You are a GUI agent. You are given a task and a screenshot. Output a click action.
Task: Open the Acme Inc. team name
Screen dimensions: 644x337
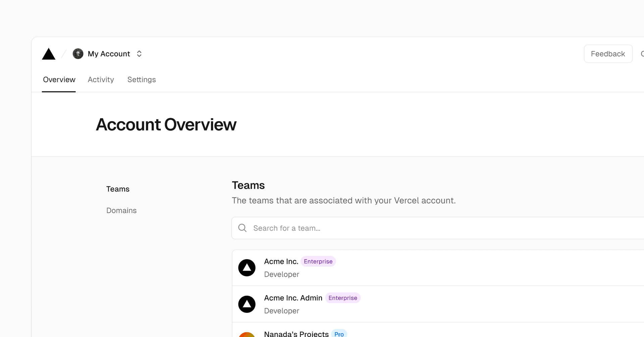(281, 262)
